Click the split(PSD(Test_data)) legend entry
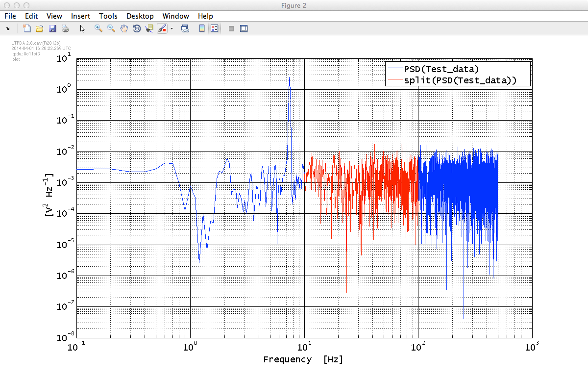 pyautogui.click(x=460, y=80)
